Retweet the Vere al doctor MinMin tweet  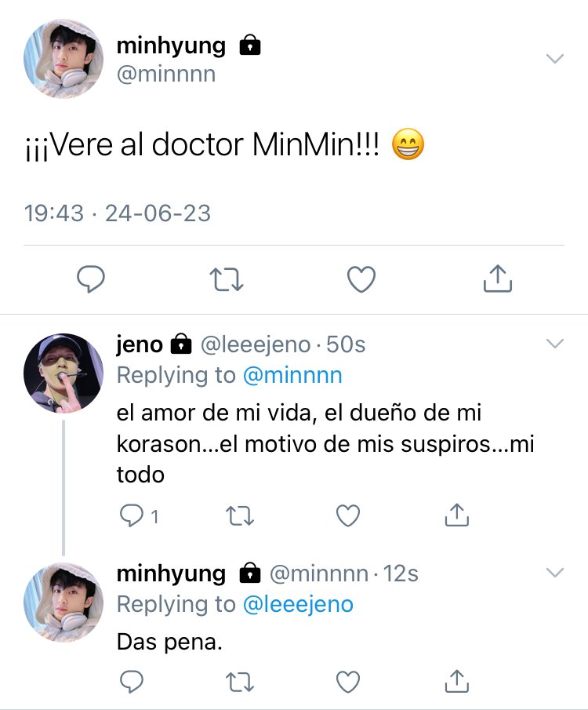227,279
